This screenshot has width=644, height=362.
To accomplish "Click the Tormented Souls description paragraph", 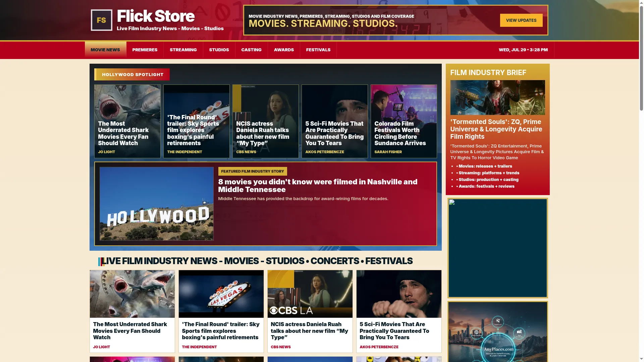I will coord(497,152).
